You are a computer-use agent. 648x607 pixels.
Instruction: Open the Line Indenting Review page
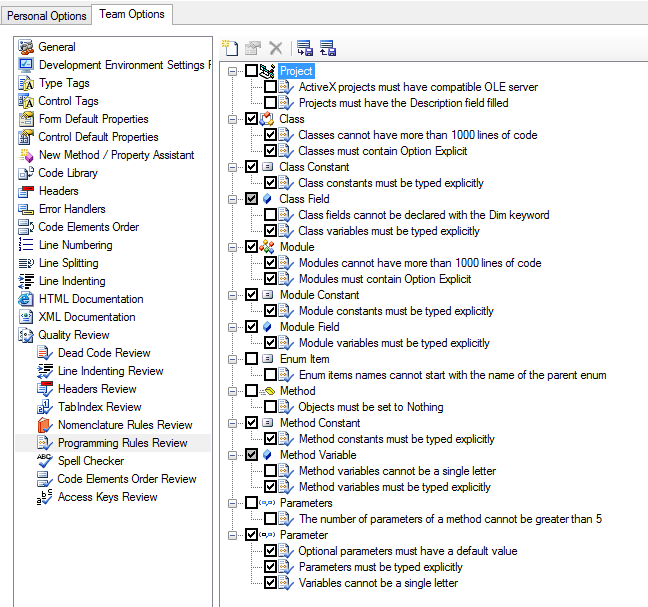111,371
